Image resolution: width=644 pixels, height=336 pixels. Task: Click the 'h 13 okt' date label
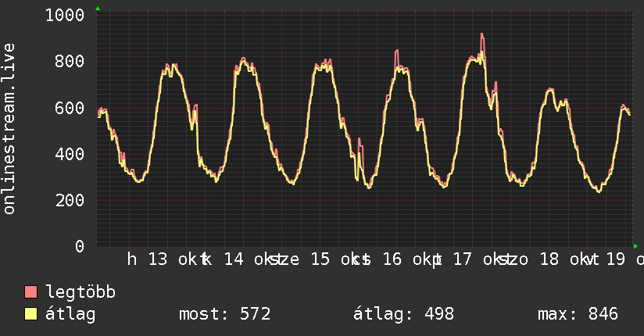tap(165, 259)
